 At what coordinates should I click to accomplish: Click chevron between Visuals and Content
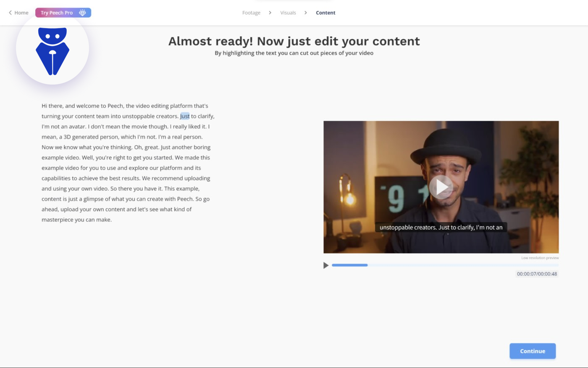tap(306, 13)
